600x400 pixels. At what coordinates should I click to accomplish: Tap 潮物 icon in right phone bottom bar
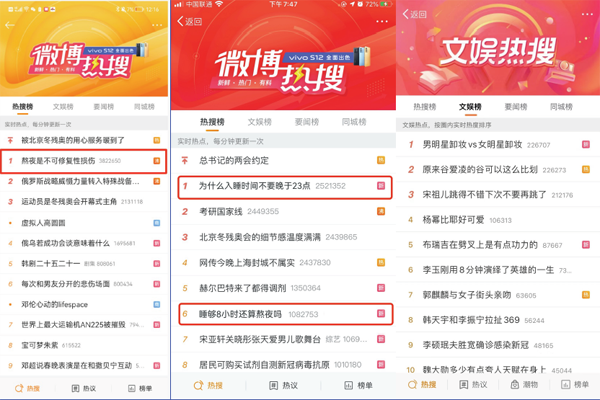tap(524, 385)
